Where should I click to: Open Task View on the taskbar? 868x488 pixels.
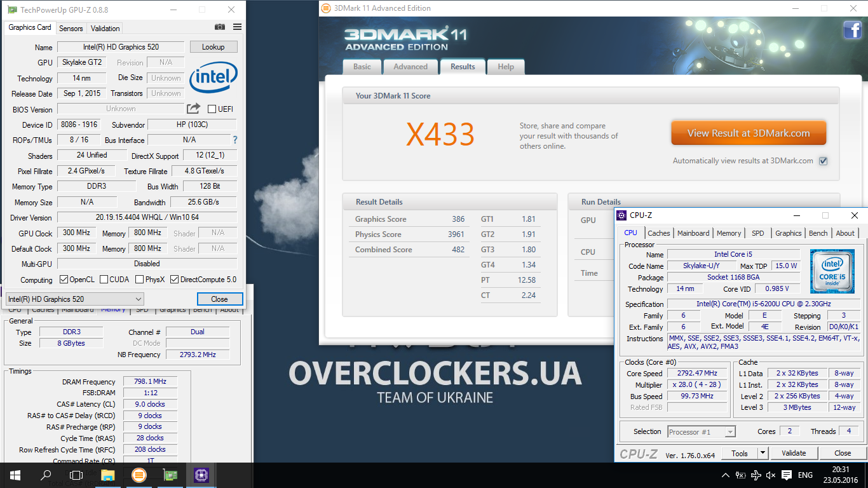76,475
